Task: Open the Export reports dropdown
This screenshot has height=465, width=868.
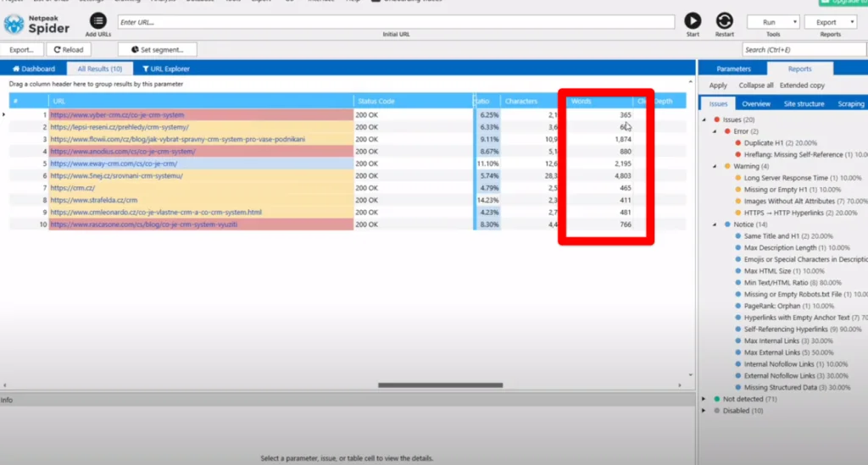Action: [831, 22]
